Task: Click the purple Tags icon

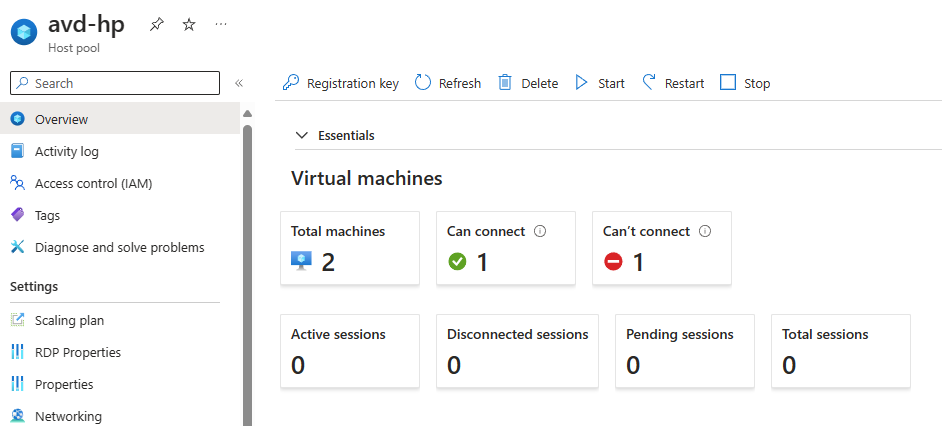Action: (18, 215)
